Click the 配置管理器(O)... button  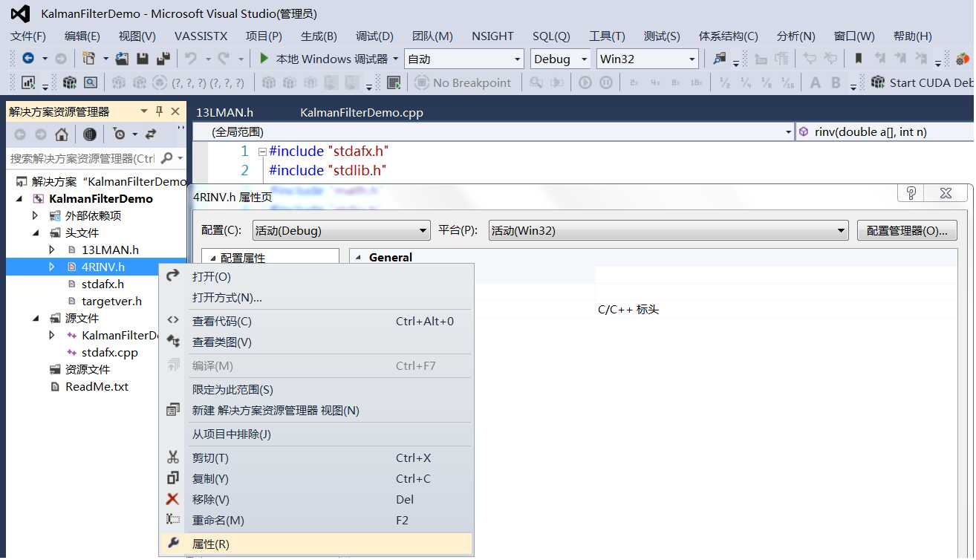point(907,230)
